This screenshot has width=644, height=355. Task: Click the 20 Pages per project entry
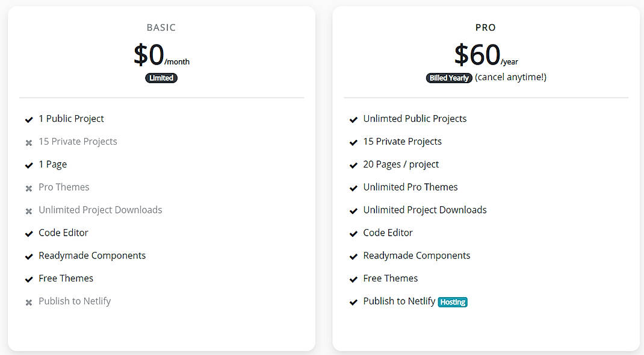401,165
